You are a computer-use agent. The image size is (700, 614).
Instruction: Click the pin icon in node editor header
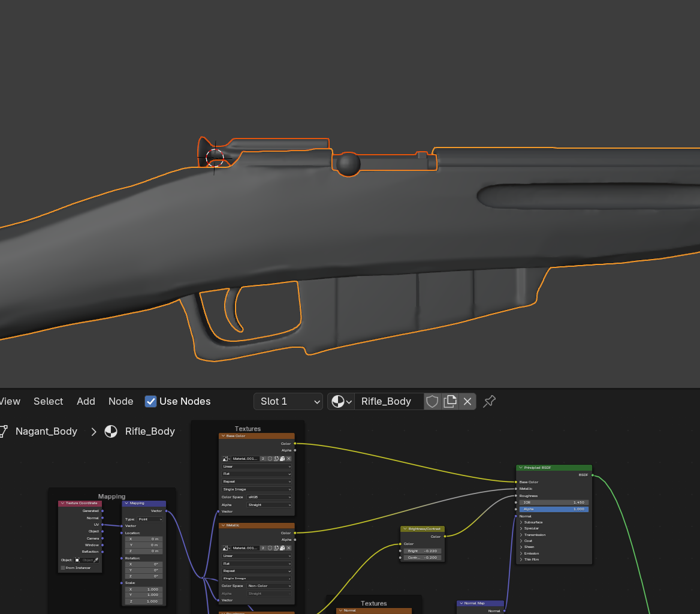(489, 401)
